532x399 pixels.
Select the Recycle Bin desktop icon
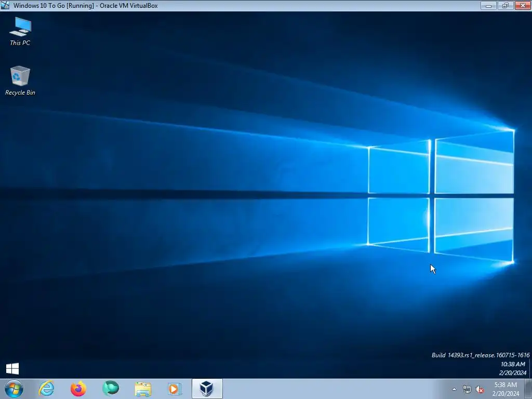pos(20,81)
